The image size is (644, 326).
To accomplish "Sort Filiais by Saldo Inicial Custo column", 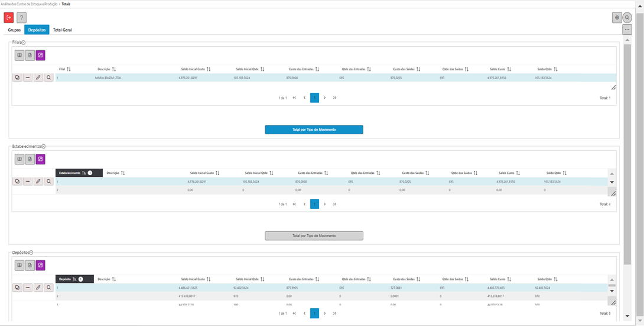I will 208,69.
